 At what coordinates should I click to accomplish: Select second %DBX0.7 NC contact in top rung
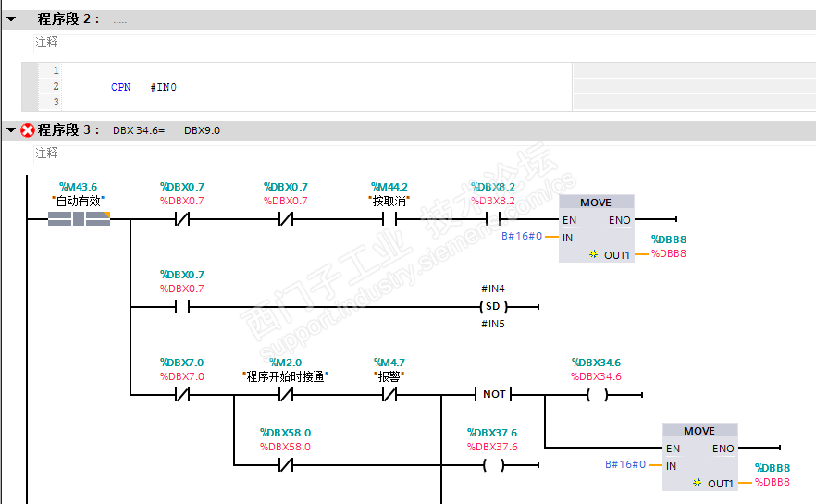click(286, 219)
